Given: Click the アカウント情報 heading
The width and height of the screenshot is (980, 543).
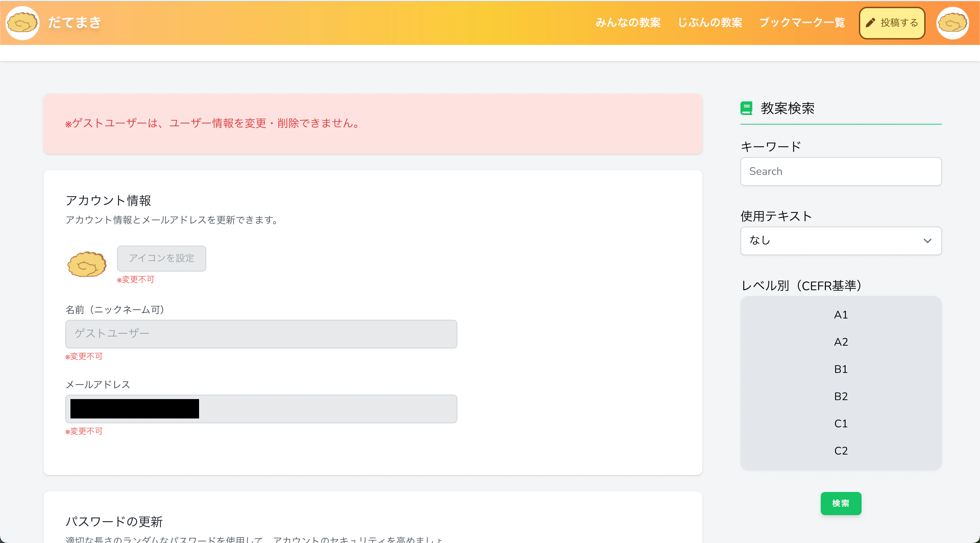Looking at the screenshot, I should pos(109,200).
